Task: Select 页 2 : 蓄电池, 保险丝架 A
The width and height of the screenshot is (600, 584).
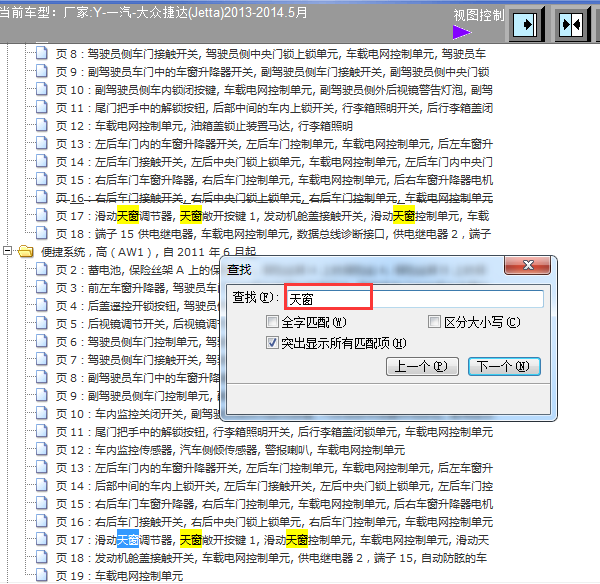Action: coord(138,270)
